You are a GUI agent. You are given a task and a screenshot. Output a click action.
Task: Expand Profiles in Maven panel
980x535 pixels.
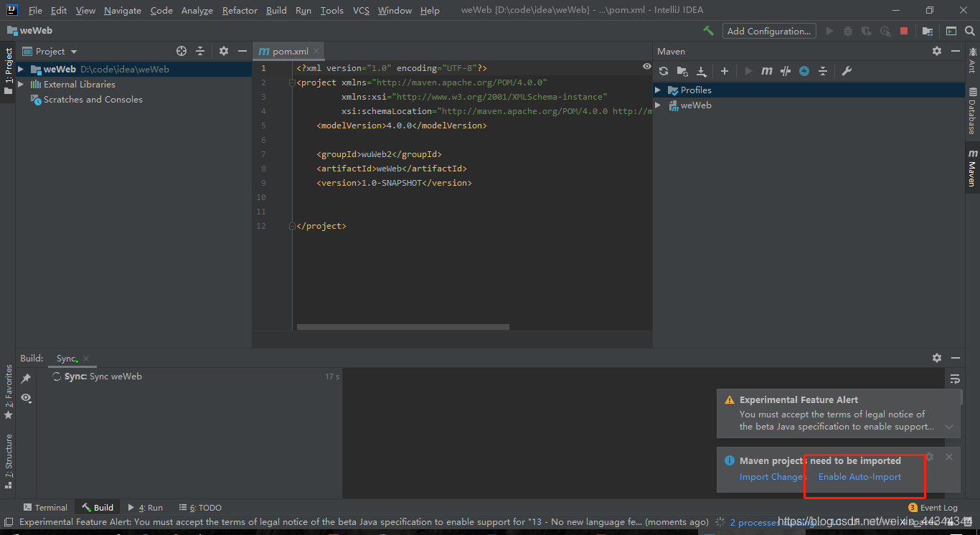pyautogui.click(x=658, y=90)
